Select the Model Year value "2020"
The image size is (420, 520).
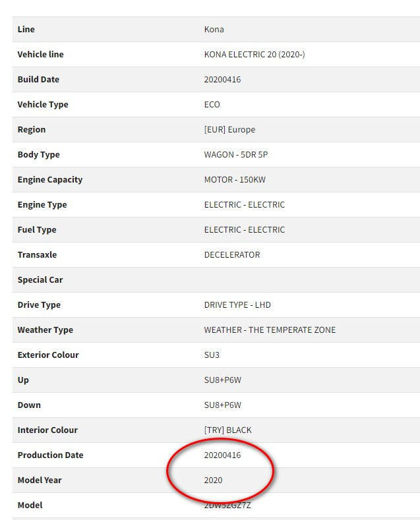214,480
